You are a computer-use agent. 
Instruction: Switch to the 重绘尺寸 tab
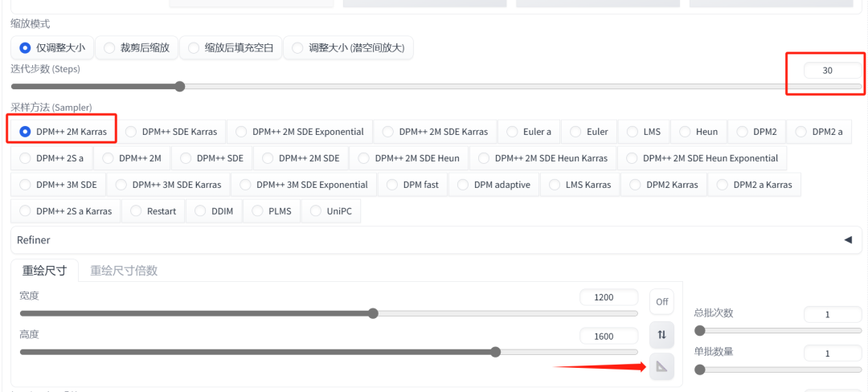click(44, 271)
